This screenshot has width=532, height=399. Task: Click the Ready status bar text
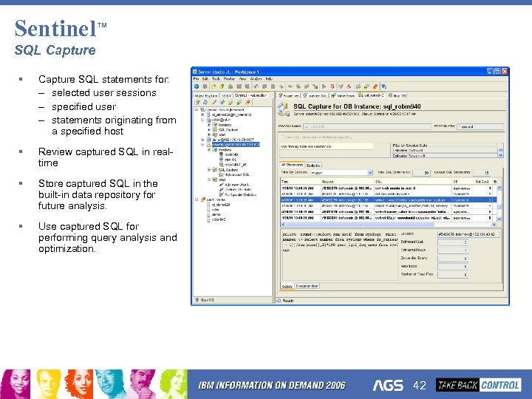pos(288,301)
